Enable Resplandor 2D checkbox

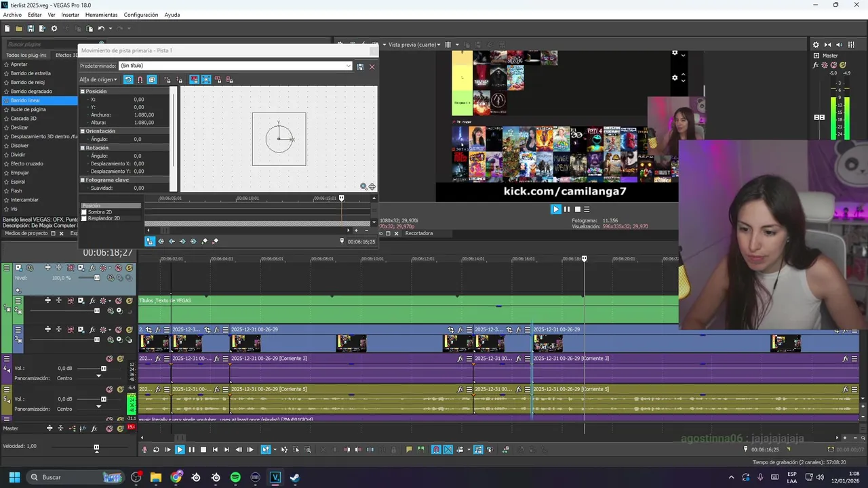tap(84, 218)
